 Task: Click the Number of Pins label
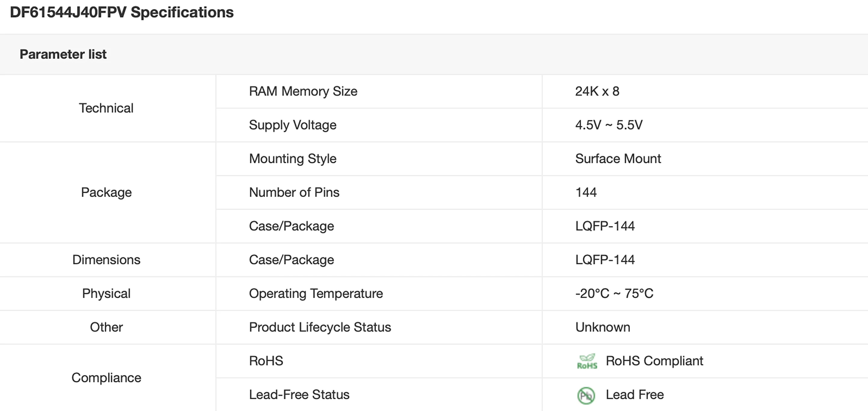(294, 192)
